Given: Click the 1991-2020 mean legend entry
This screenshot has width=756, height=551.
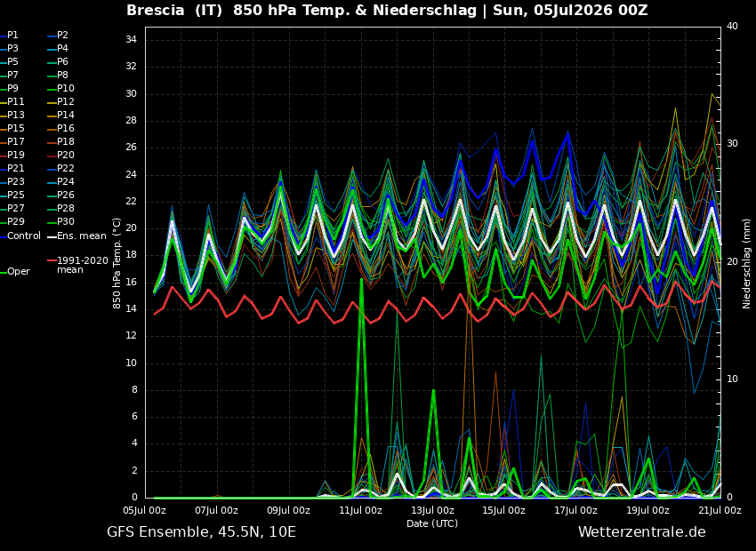Looking at the screenshot, I should point(78,265).
